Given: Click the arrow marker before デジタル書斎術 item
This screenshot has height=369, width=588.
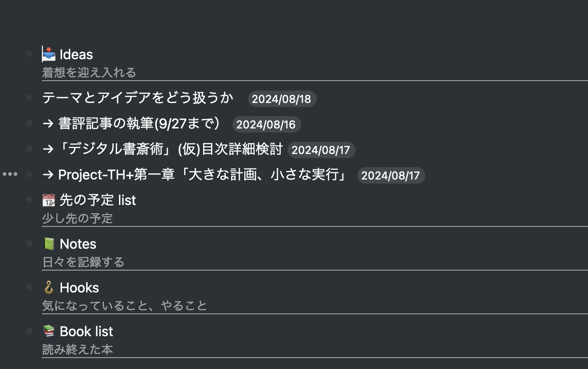Looking at the screenshot, I should 47,149.
